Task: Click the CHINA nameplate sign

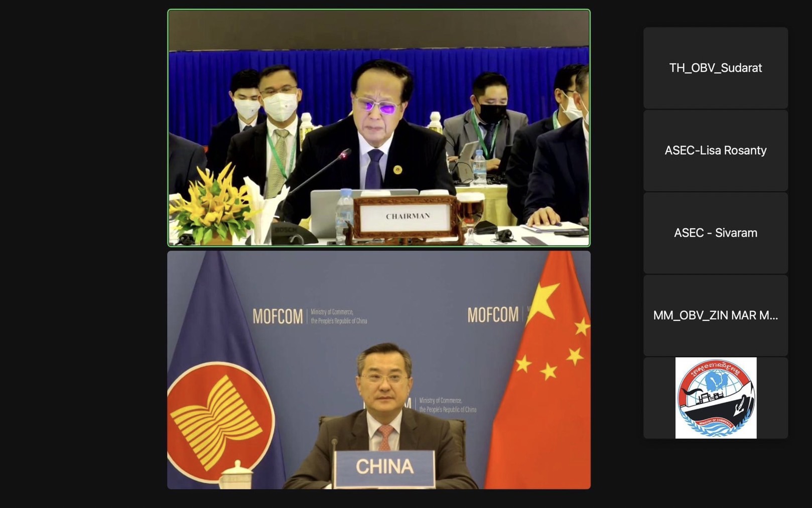Action: (384, 467)
